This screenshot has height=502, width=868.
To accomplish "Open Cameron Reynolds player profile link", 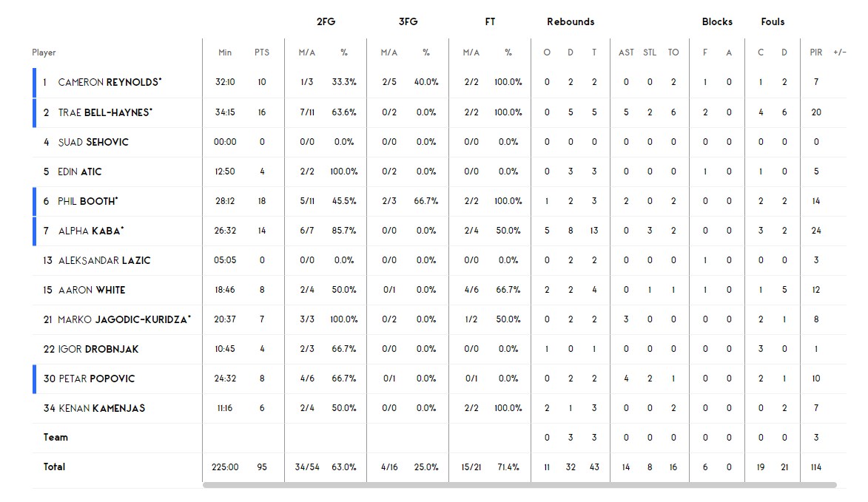I will pos(110,83).
